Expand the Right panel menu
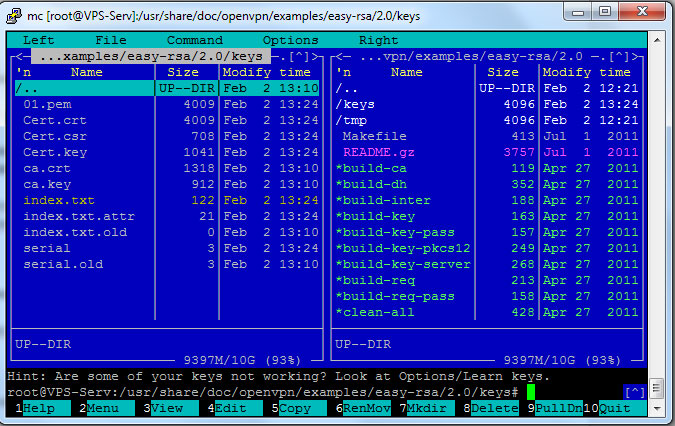Image resolution: width=675 pixels, height=426 pixels. [378, 40]
